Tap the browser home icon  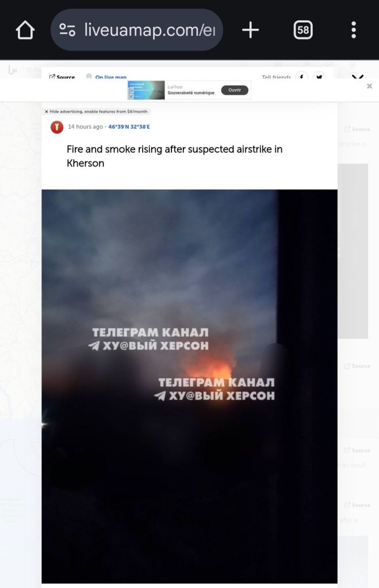click(25, 30)
